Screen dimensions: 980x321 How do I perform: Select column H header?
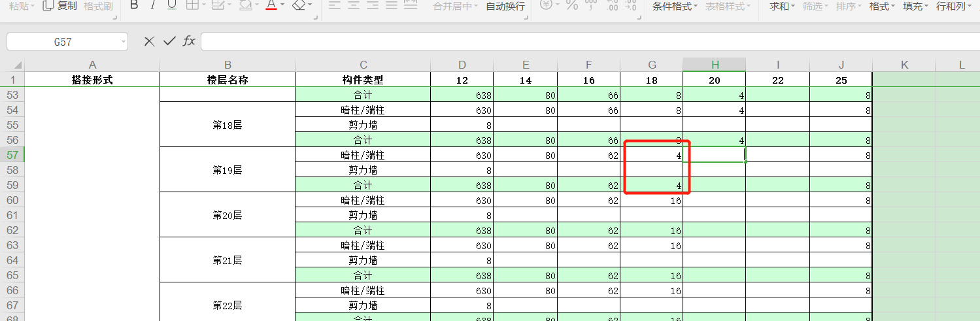[x=715, y=65]
